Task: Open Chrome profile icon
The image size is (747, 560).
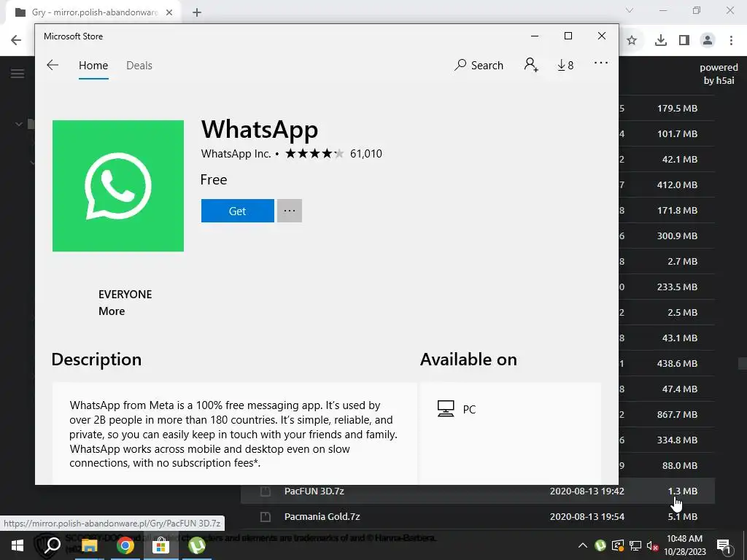Action: (x=708, y=41)
